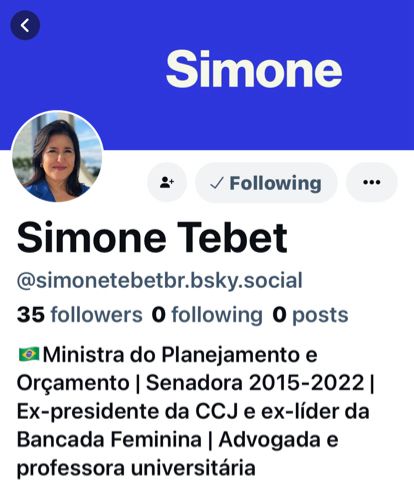Click the Simone Tebet display name
The width and height of the screenshot is (414, 493).
click(152, 237)
